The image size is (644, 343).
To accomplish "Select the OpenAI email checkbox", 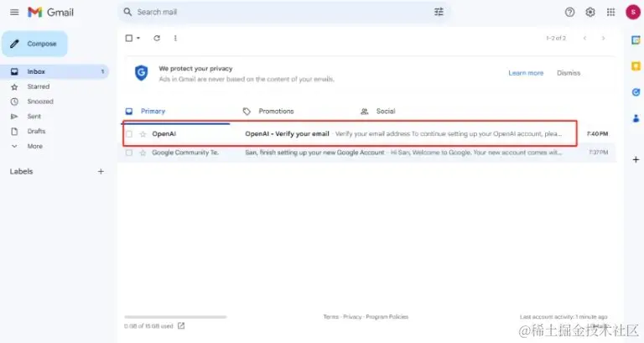I will click(129, 134).
